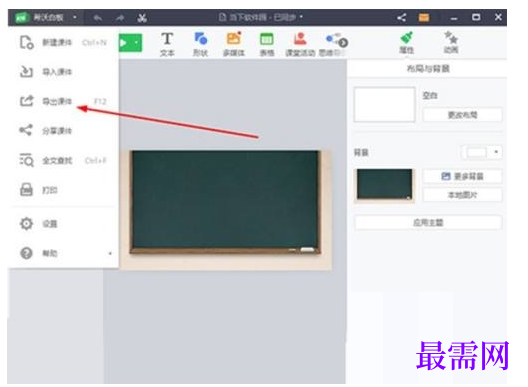Choose 导入课件 from the menu
This screenshot has height=387, width=528.
tap(63, 72)
